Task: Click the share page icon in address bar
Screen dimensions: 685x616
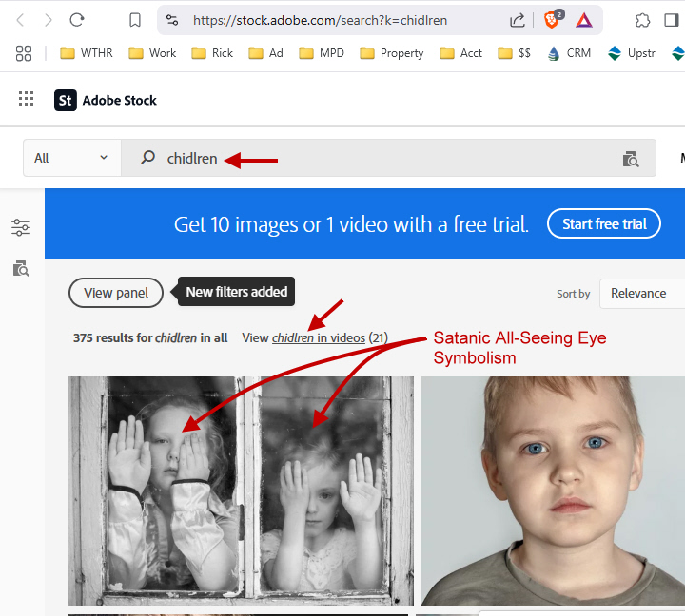Action: [x=518, y=20]
